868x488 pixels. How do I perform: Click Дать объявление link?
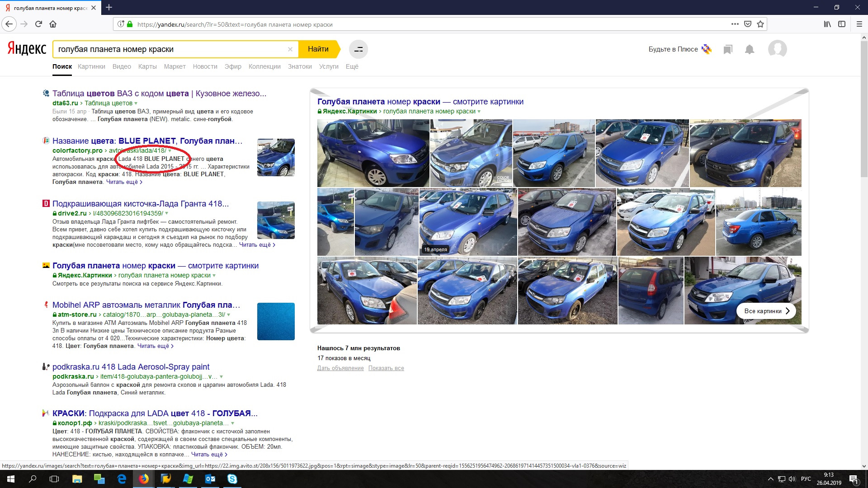[340, 368]
